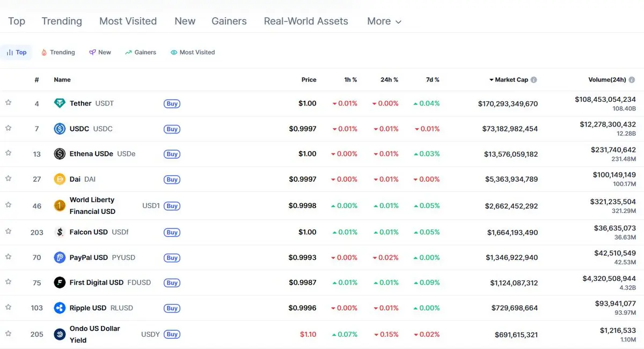Open the Gainers header tab

(x=229, y=21)
